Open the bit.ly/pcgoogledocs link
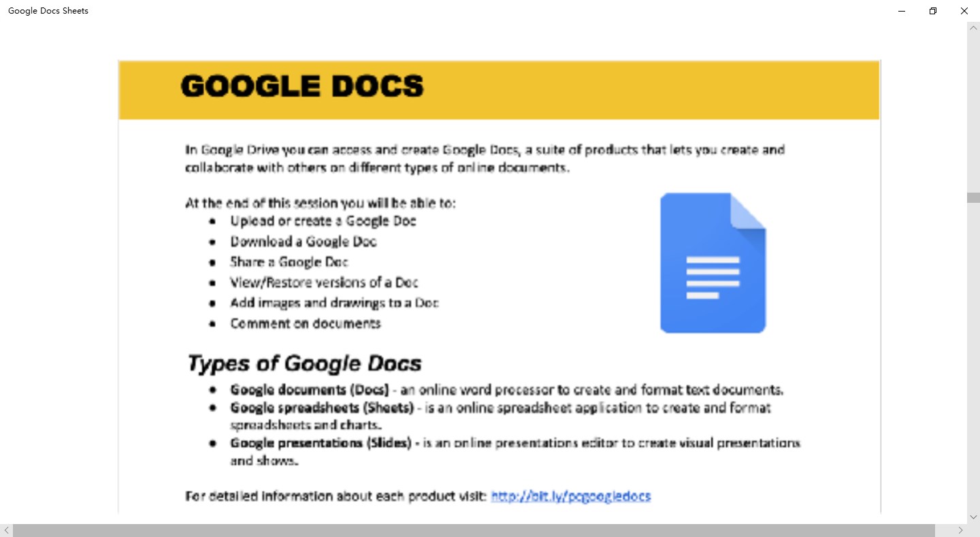The image size is (980, 537). tap(570, 496)
